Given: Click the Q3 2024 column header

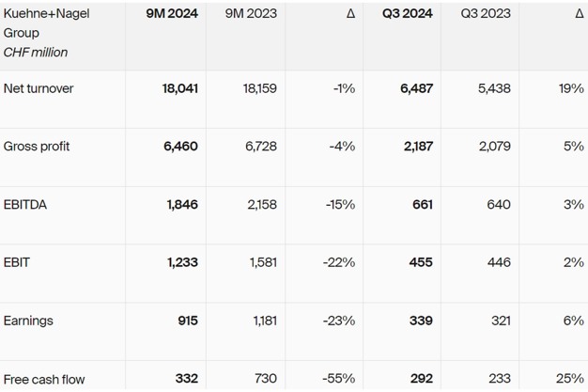Looking at the screenshot, I should pos(407,14).
